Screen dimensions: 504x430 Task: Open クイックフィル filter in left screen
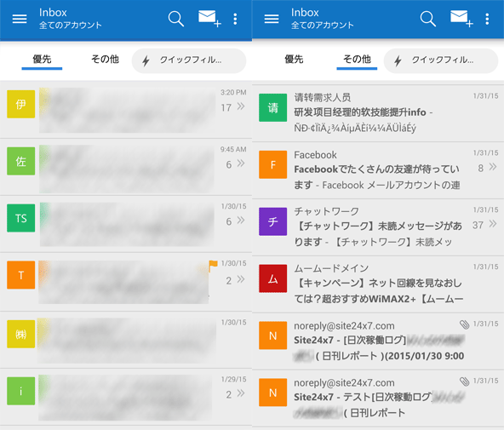coord(189,60)
